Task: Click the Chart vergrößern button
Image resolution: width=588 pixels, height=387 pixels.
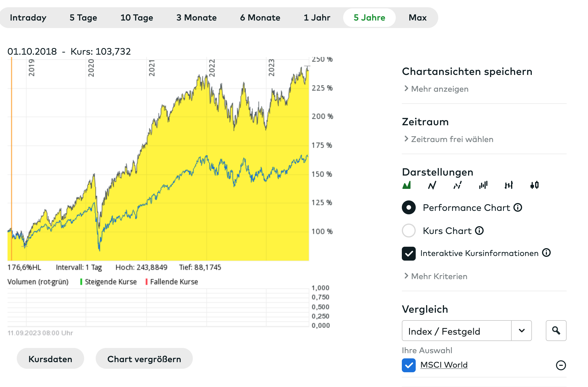Action: coord(144,359)
